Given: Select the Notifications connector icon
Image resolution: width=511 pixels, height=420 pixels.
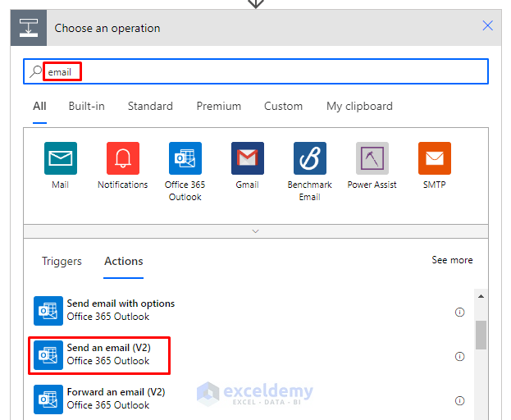Looking at the screenshot, I should pos(123,158).
